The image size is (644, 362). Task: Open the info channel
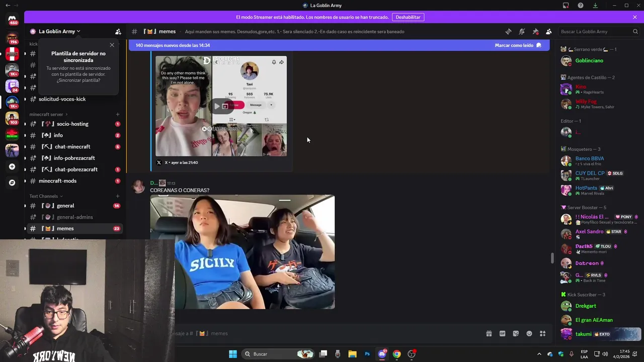[x=75, y=135]
